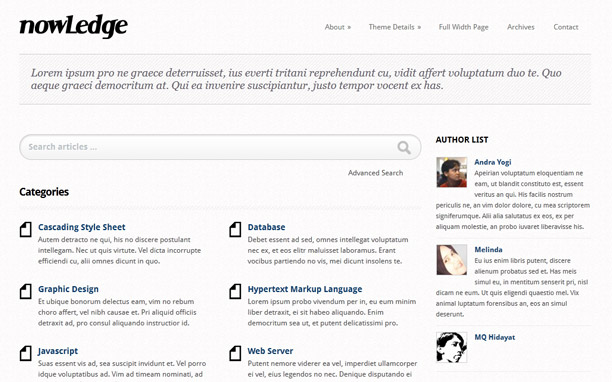Image resolution: width=612 pixels, height=382 pixels.
Task: Open the Full Width Page menu item
Action: pos(463,27)
